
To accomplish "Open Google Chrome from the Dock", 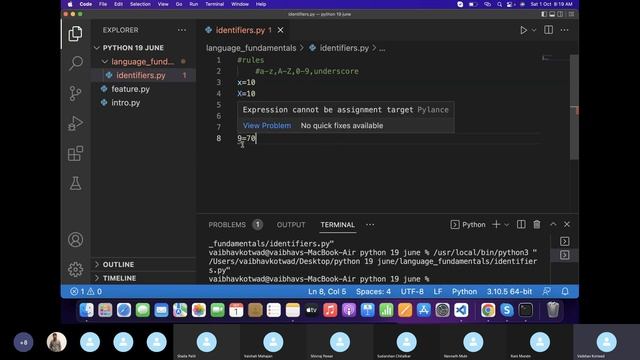I will point(488,310).
